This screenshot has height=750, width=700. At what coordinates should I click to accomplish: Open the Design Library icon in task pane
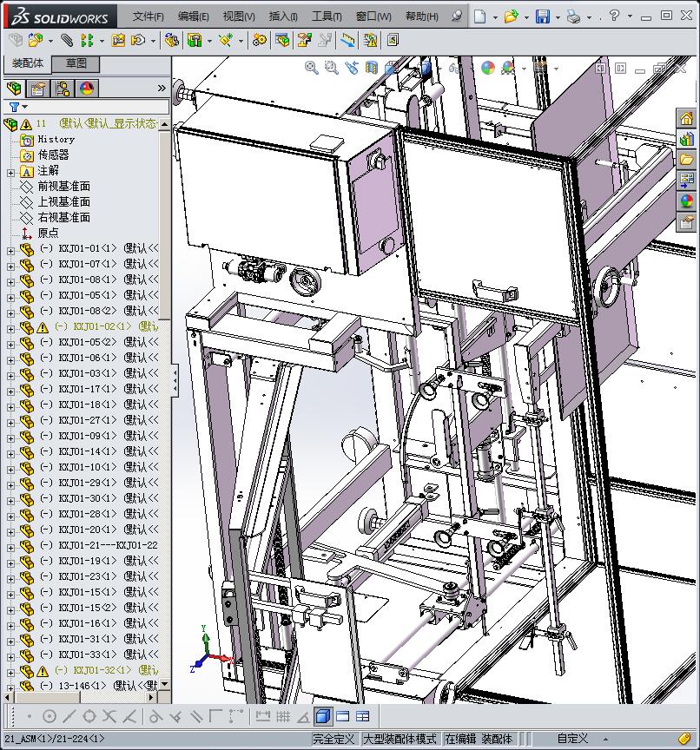coord(687,139)
